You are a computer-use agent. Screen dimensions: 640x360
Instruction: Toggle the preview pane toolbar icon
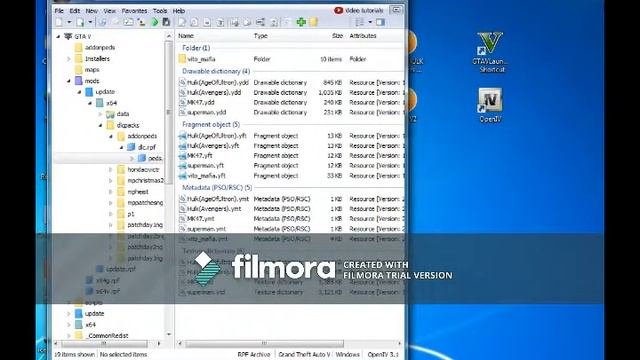[380, 22]
